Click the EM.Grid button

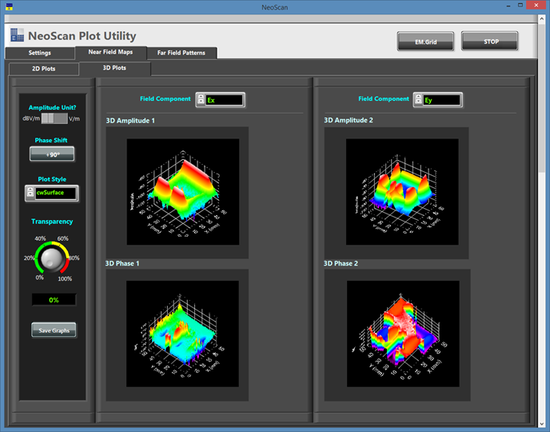[x=425, y=42]
